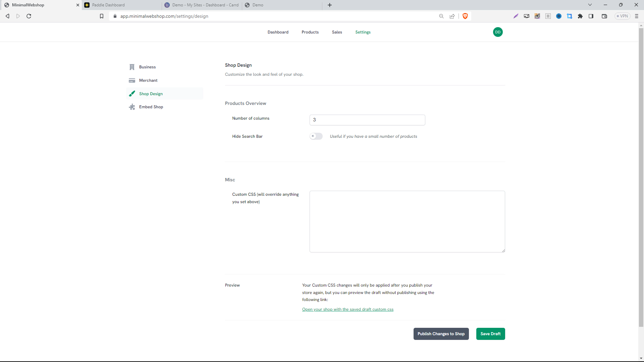Select Embed Shop in settings sidebar

point(165,107)
